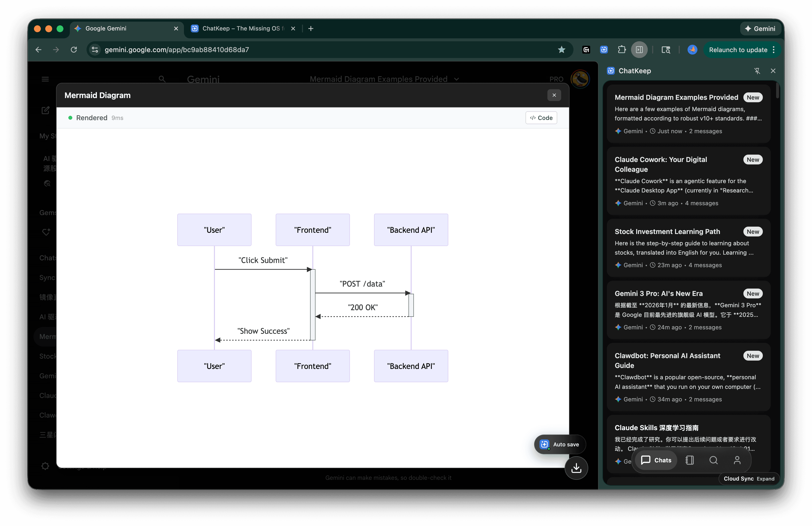Open the Gemini sidebar hamburger menu
Image resolution: width=812 pixels, height=526 pixels.
[x=45, y=79]
